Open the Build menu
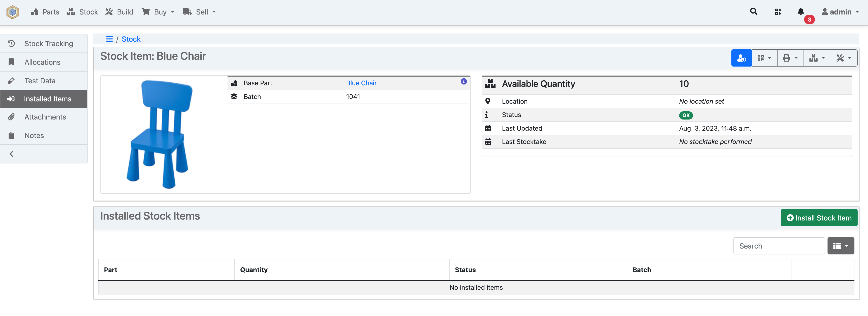 119,12
